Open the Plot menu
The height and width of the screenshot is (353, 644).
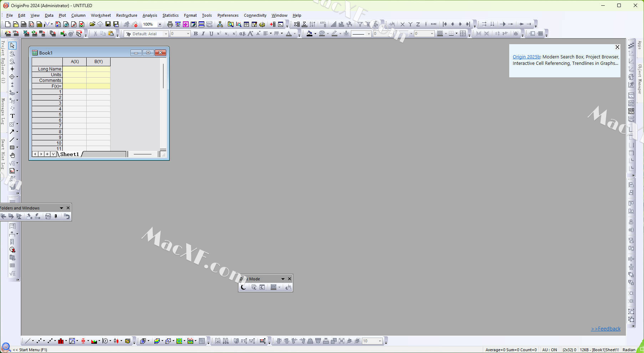coord(62,15)
